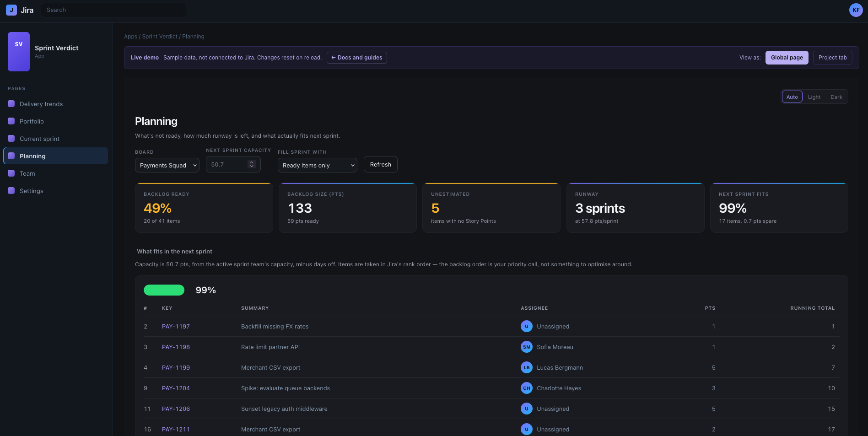Click the Apps breadcrumb

pos(130,37)
